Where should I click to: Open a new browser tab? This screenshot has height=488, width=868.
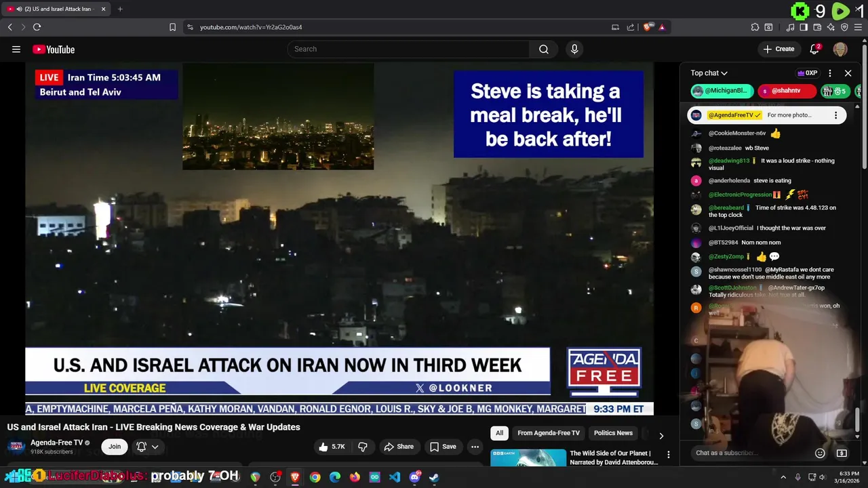[120, 9]
